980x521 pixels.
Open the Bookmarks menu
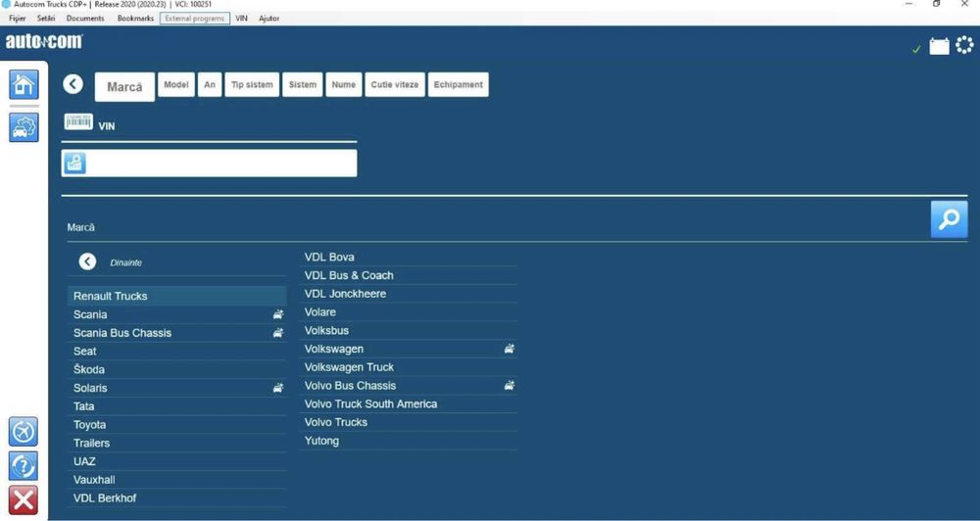135,18
